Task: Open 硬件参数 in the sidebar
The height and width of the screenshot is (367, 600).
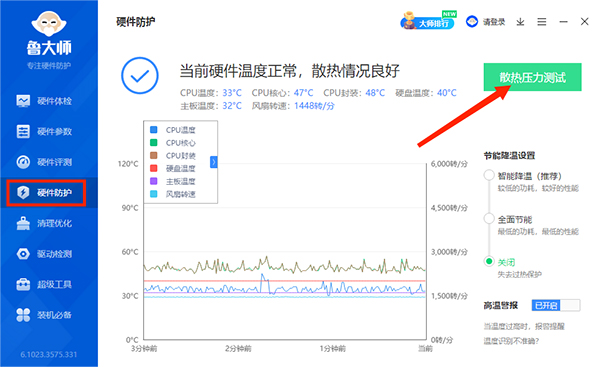Action: (44, 132)
